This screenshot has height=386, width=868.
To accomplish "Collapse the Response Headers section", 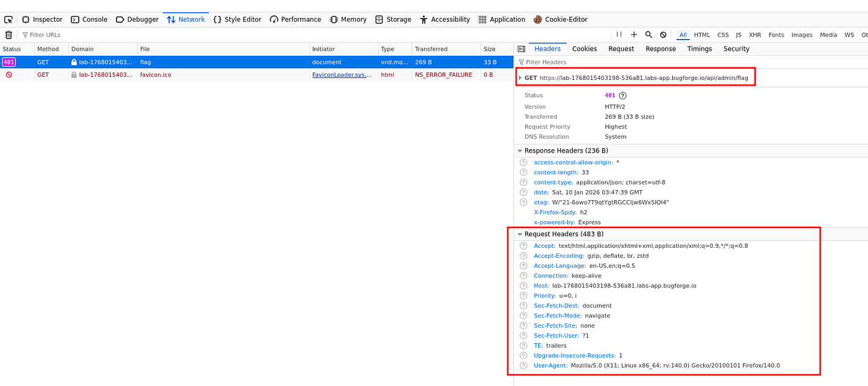I will (520, 151).
